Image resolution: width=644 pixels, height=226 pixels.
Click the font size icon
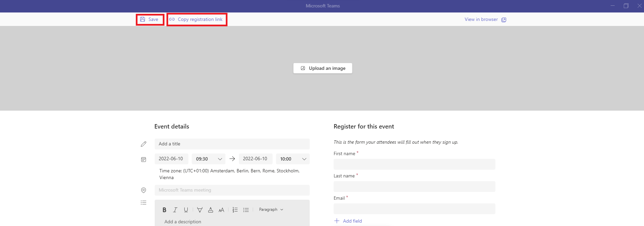pyautogui.click(x=221, y=210)
